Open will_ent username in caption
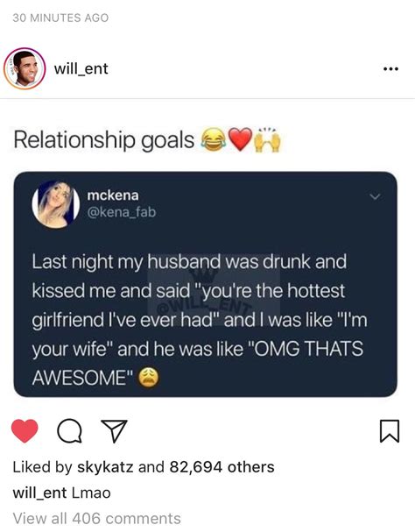 (x=39, y=493)
